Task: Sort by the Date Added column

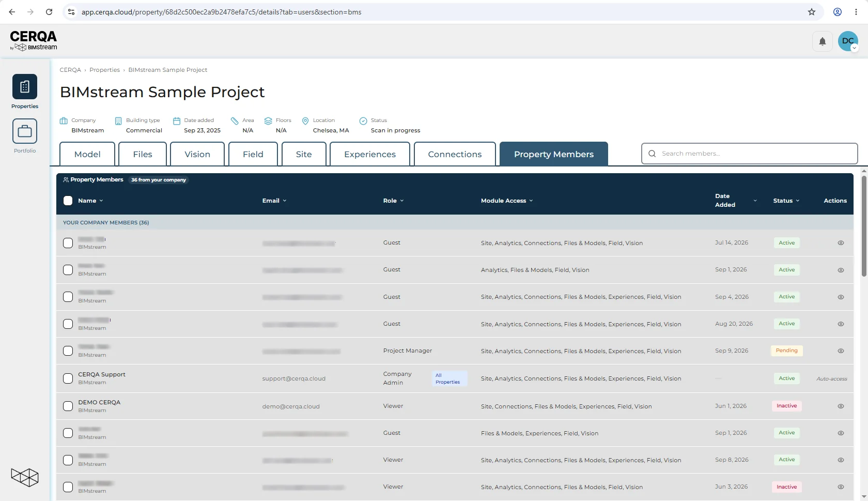Action: 736,201
